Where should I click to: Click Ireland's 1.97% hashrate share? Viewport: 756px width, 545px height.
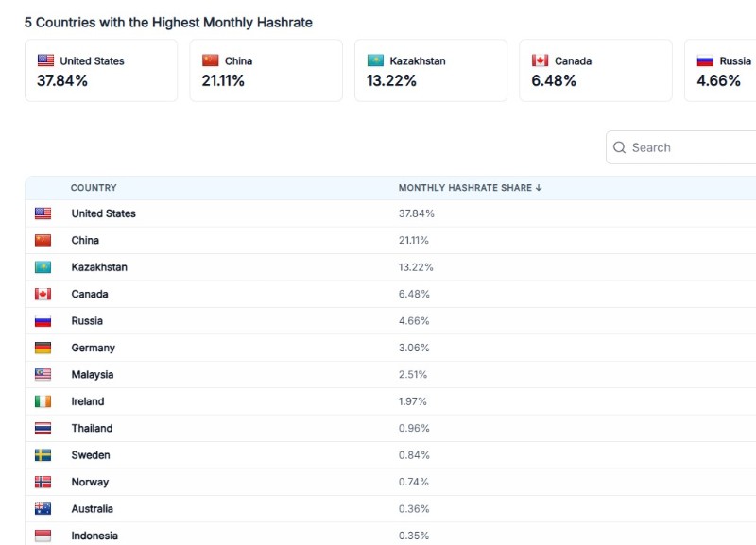[413, 401]
